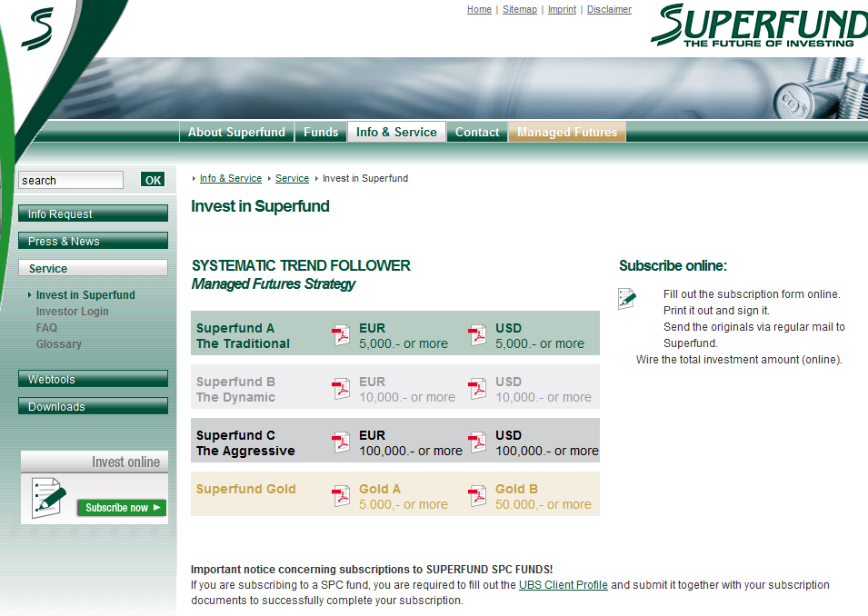The width and height of the screenshot is (868, 616).
Task: Open the Sitemap link
Action: tap(520, 9)
